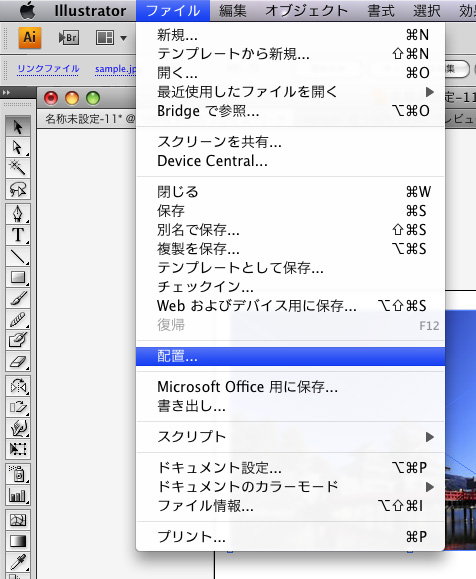Screen dimensions: 476x579
Task: Close the ファイル menu by clicking its title
Action: pyautogui.click(x=173, y=11)
